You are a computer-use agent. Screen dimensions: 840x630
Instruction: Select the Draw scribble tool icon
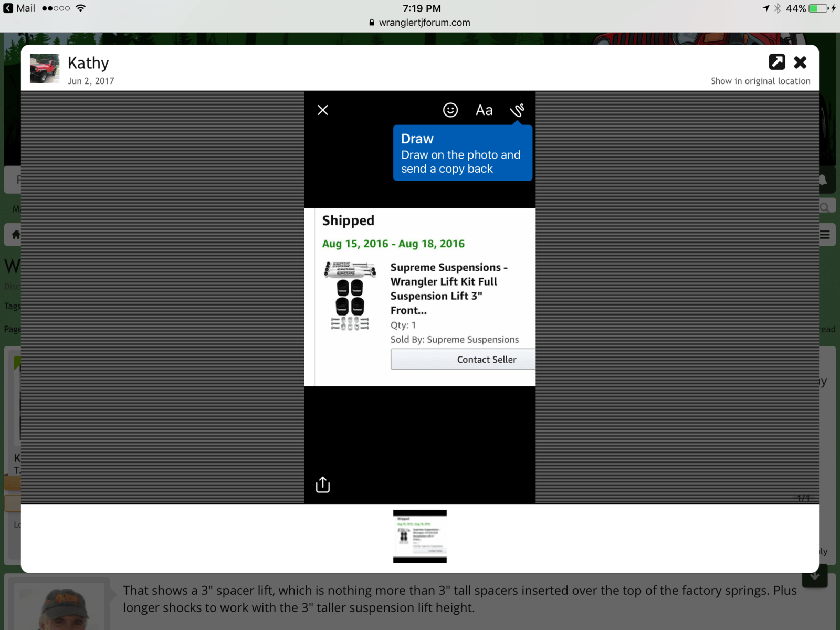click(517, 110)
